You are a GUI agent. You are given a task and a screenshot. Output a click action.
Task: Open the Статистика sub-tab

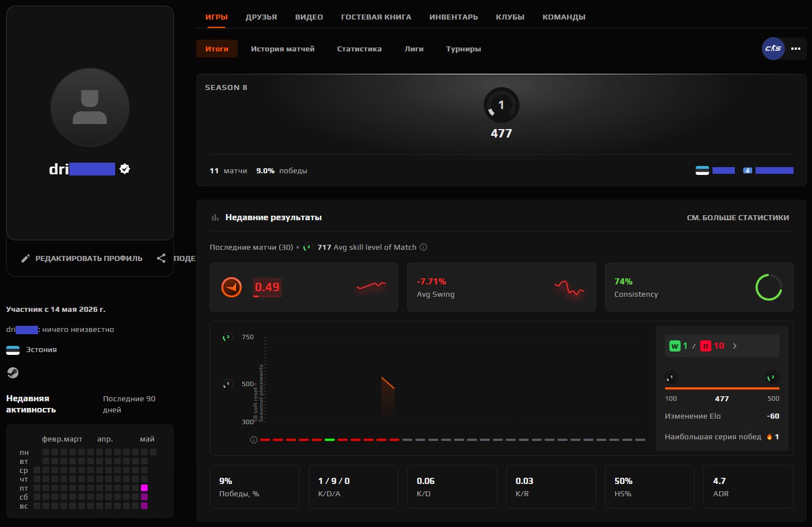[360, 49]
